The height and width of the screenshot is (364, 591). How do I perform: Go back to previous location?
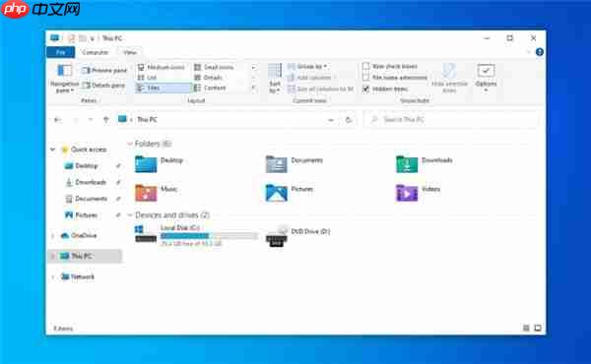tap(58, 120)
